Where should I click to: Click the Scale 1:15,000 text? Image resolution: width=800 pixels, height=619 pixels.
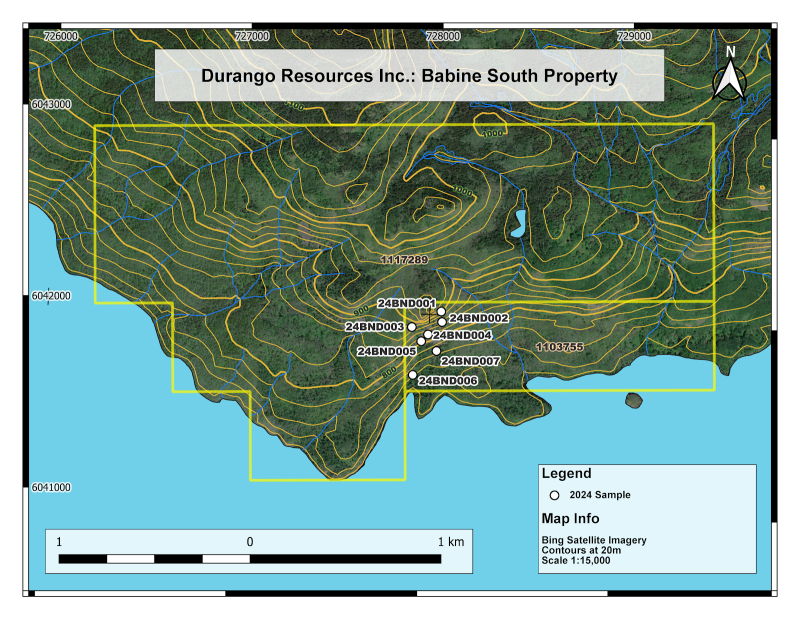576,560
